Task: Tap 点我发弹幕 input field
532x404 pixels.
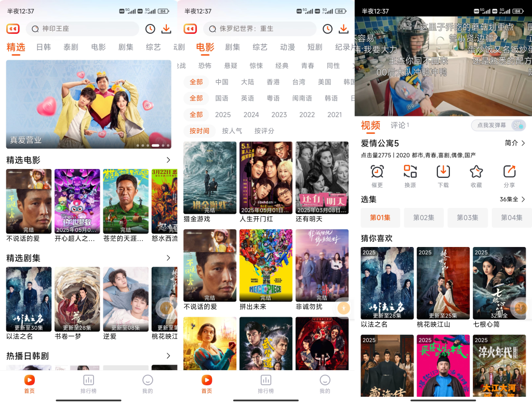Action: (491, 125)
